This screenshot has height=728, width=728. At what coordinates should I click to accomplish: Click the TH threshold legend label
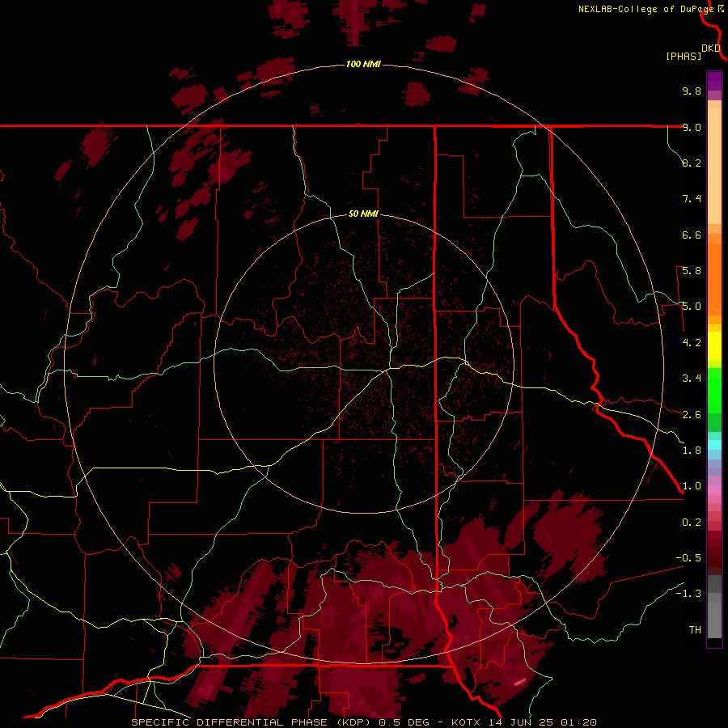(695, 630)
